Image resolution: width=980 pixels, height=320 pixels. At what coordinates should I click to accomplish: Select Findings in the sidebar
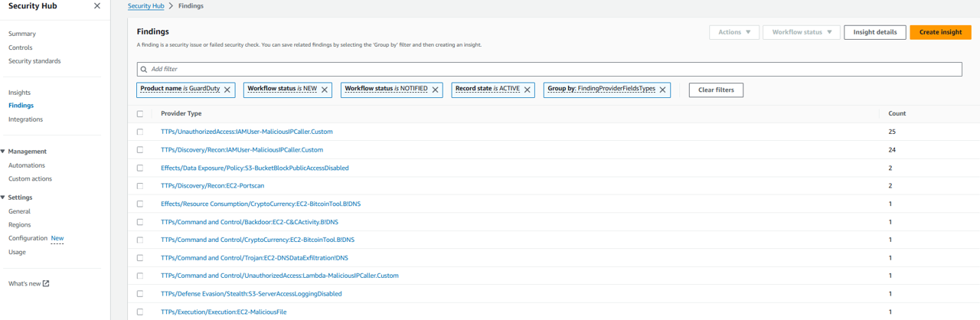tap(21, 106)
